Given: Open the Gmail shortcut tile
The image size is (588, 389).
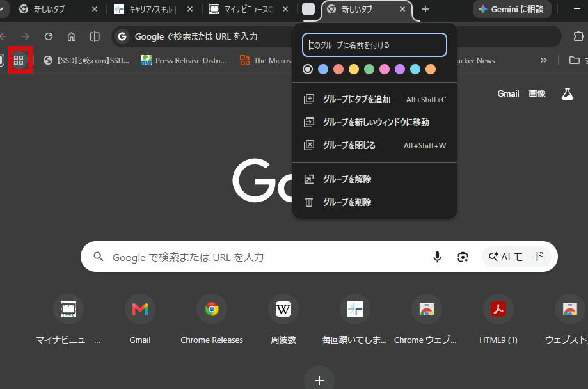Looking at the screenshot, I should (140, 319).
